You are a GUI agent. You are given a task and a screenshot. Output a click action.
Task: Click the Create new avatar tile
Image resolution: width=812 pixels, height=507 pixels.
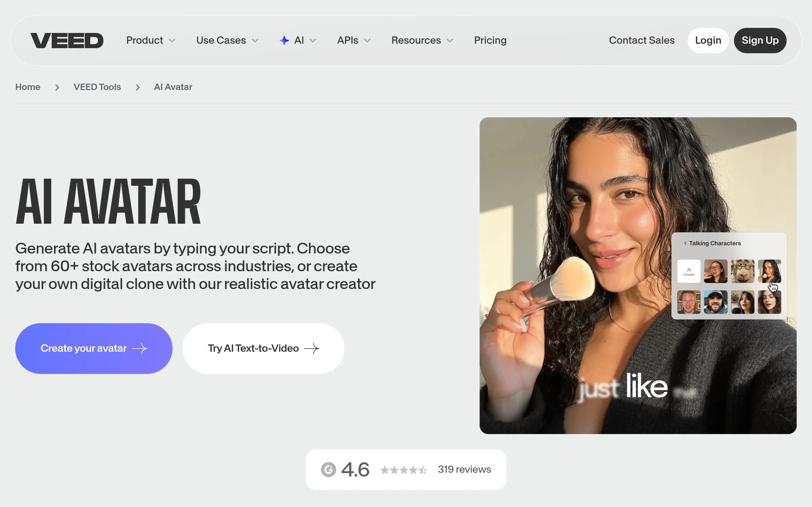(x=689, y=271)
